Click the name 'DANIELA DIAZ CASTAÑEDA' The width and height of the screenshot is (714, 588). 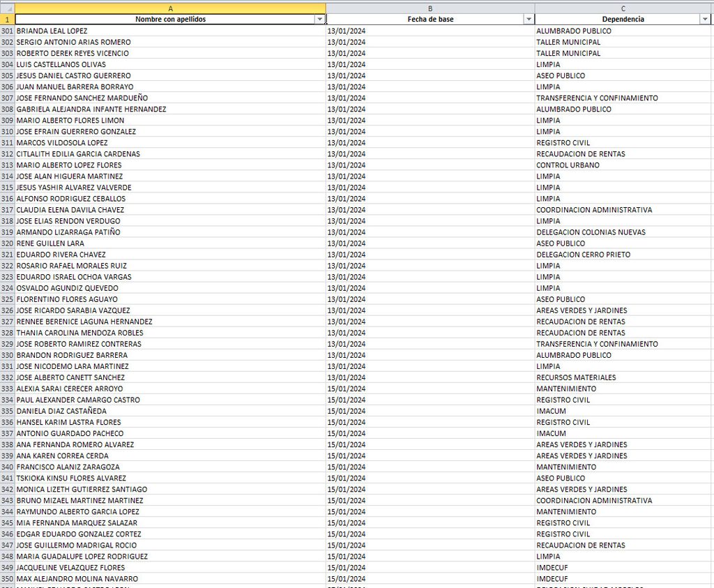tap(170, 411)
